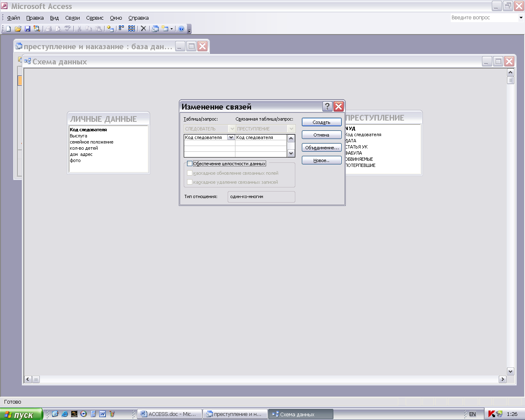This screenshot has height=420, width=525.
Task: Select 'семейное положение' field in ЛИЧНЫЕ ДАННЫЕ
Action: tap(91, 142)
